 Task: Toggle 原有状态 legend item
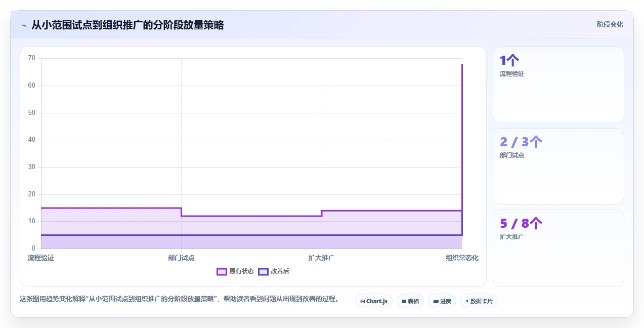pos(235,271)
